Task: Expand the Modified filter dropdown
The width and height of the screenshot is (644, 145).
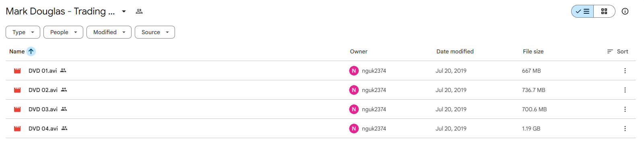Action: pos(109,32)
